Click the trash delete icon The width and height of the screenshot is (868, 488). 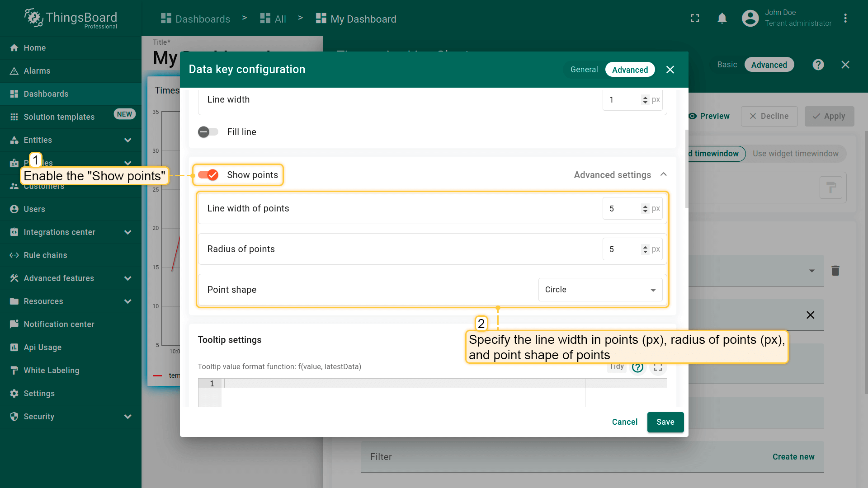point(835,271)
